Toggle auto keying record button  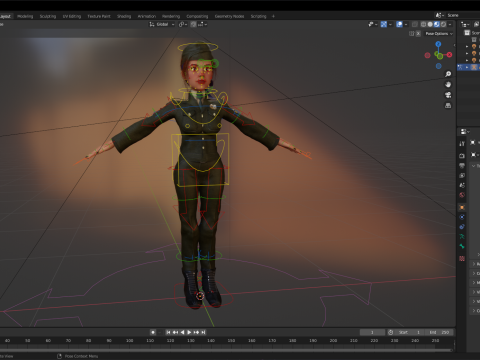click(x=153, y=332)
